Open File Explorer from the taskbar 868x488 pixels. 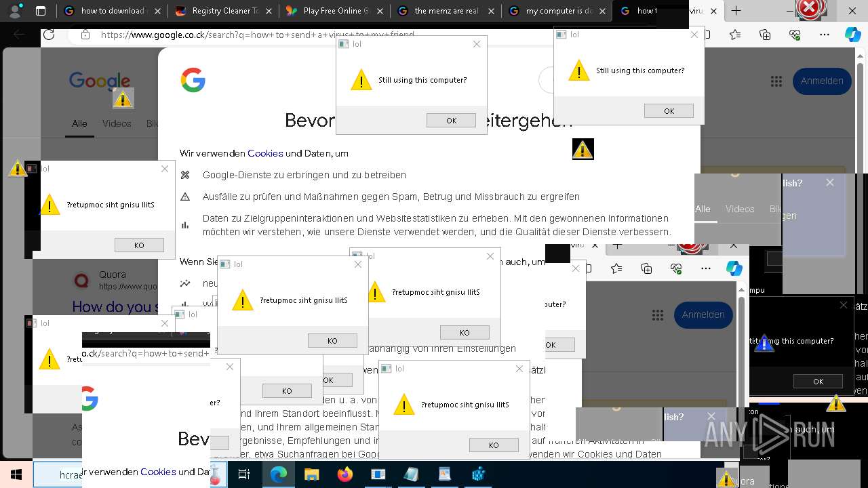(311, 474)
